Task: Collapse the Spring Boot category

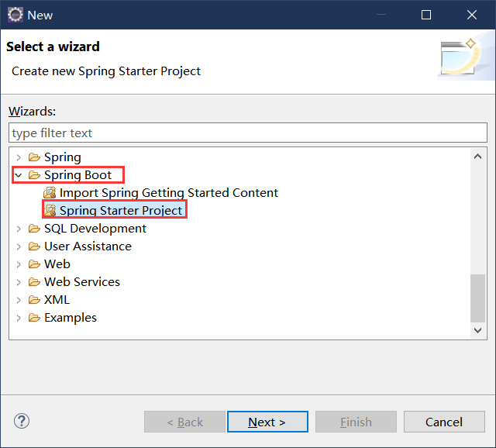Action: click(x=19, y=175)
